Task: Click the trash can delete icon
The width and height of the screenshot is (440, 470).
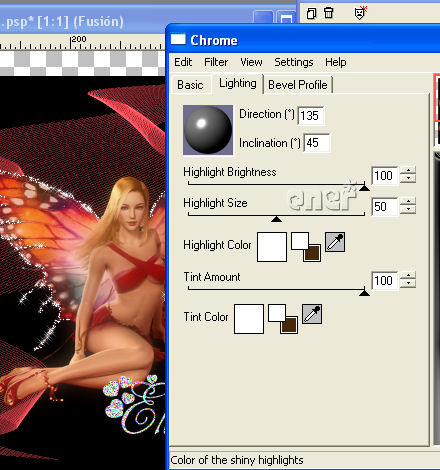Action: [328, 13]
